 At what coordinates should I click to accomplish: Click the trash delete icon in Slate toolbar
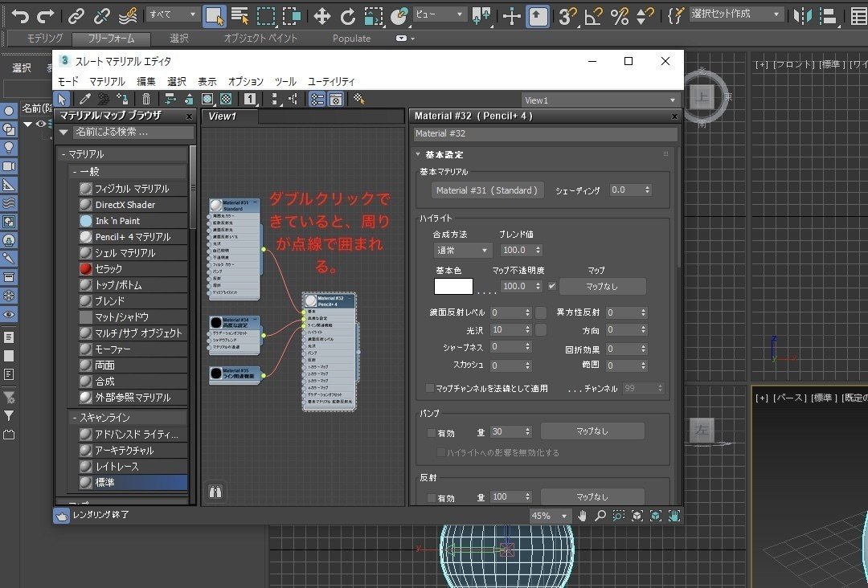pos(146,100)
